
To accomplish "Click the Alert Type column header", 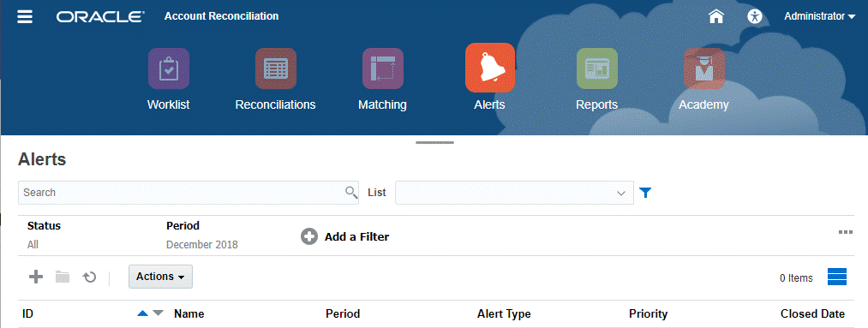I will click(x=504, y=313).
